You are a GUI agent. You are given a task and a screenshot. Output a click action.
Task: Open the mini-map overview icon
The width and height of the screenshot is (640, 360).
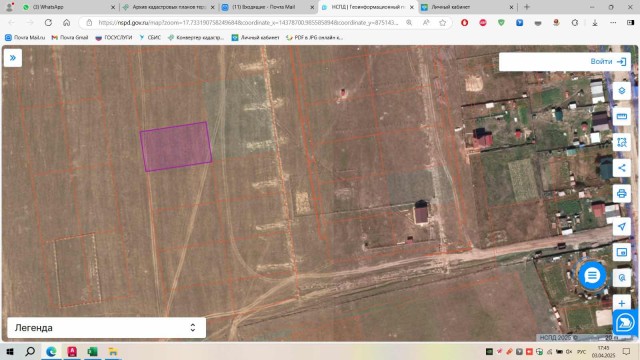pyautogui.click(x=621, y=252)
